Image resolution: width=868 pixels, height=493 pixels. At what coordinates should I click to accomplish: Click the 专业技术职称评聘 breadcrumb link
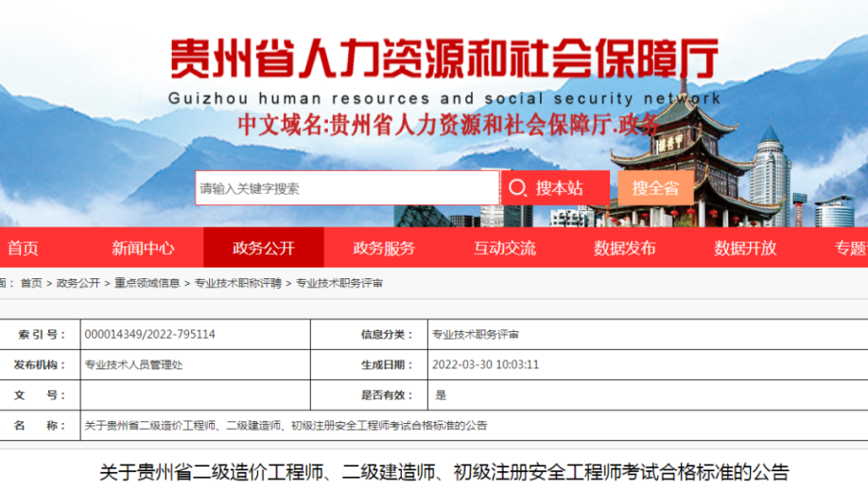click(x=238, y=283)
